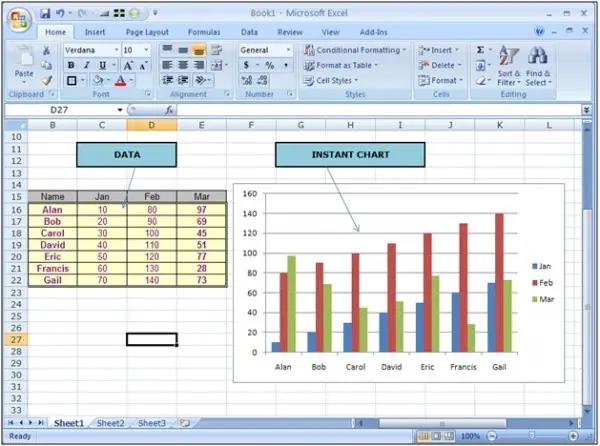
Task: Click the zoom slider handle
Action: pos(532,436)
